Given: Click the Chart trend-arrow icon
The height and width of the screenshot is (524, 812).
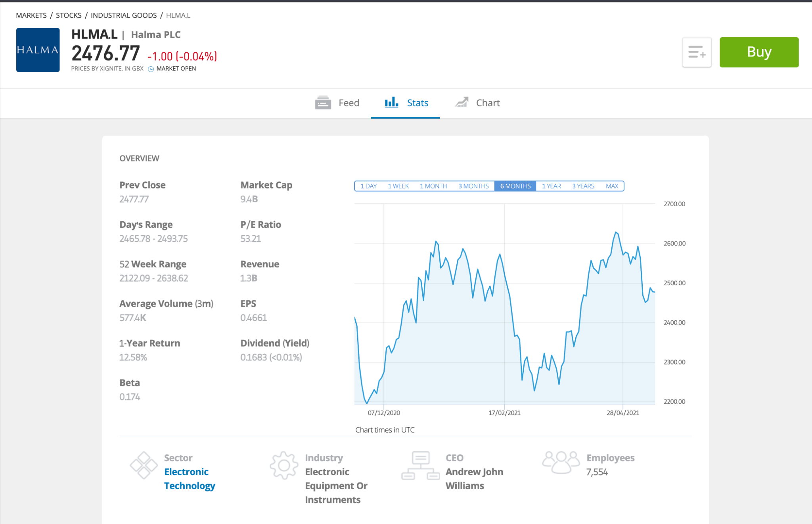Looking at the screenshot, I should click(462, 102).
